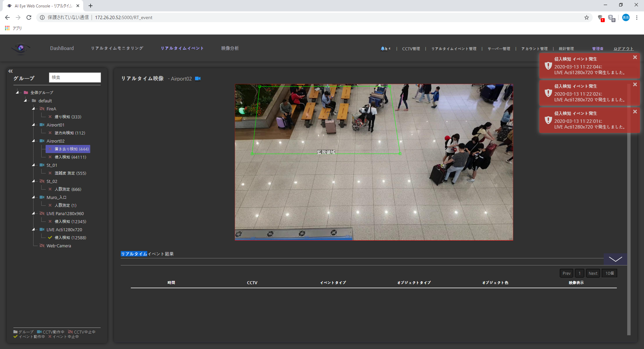Click the group search input field
644x349 pixels.
(75, 78)
